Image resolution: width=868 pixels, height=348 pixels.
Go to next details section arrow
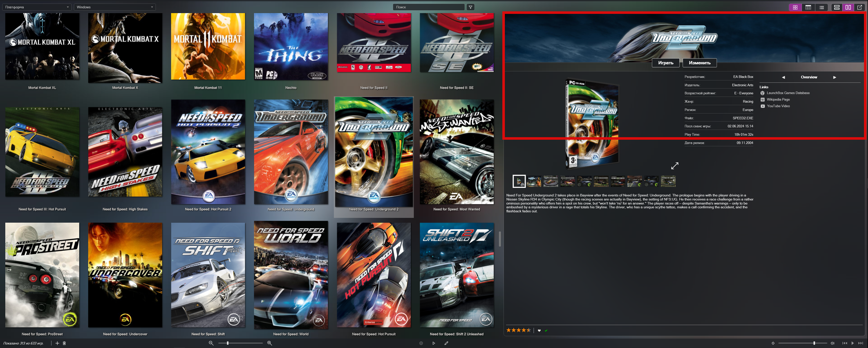[835, 77]
